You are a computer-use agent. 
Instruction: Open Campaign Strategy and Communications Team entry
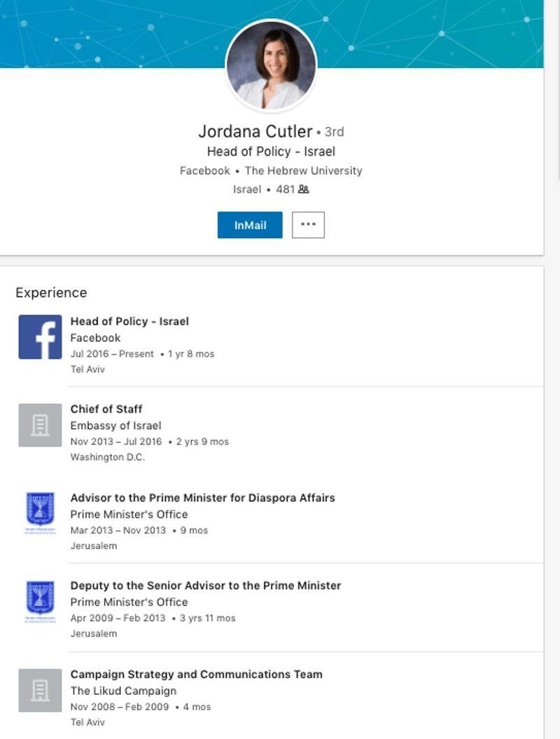point(197,675)
